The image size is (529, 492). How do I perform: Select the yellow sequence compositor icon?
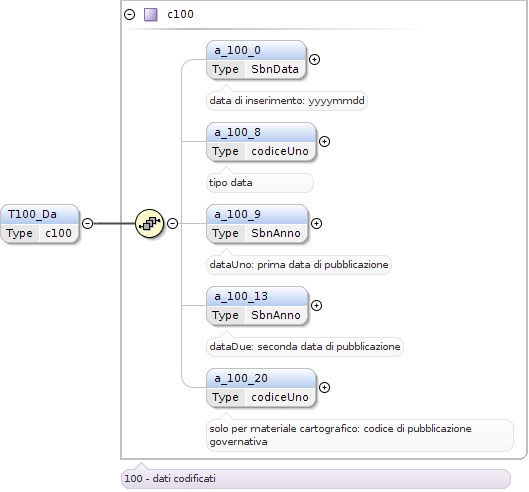click(x=149, y=223)
